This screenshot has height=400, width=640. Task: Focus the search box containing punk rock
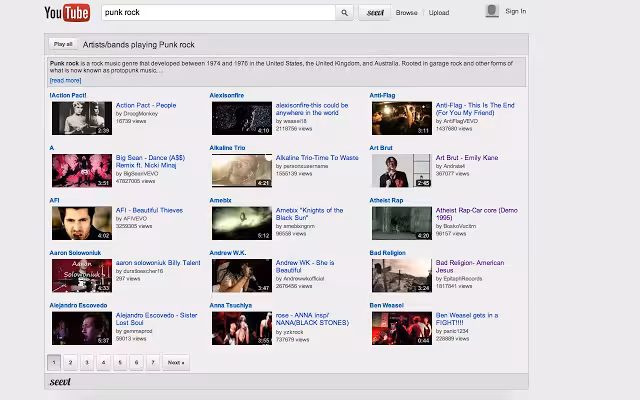[x=218, y=13]
